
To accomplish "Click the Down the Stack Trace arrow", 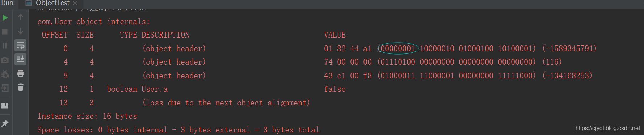I will pos(21,31).
